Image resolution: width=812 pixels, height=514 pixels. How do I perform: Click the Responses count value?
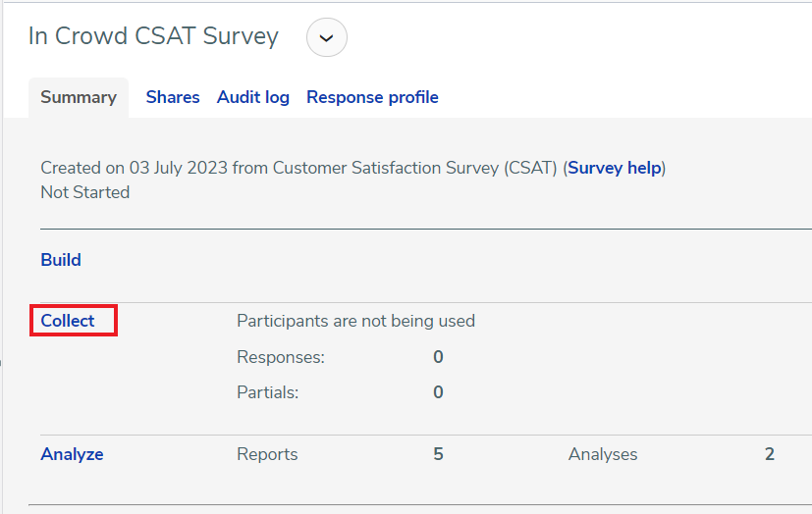438,357
